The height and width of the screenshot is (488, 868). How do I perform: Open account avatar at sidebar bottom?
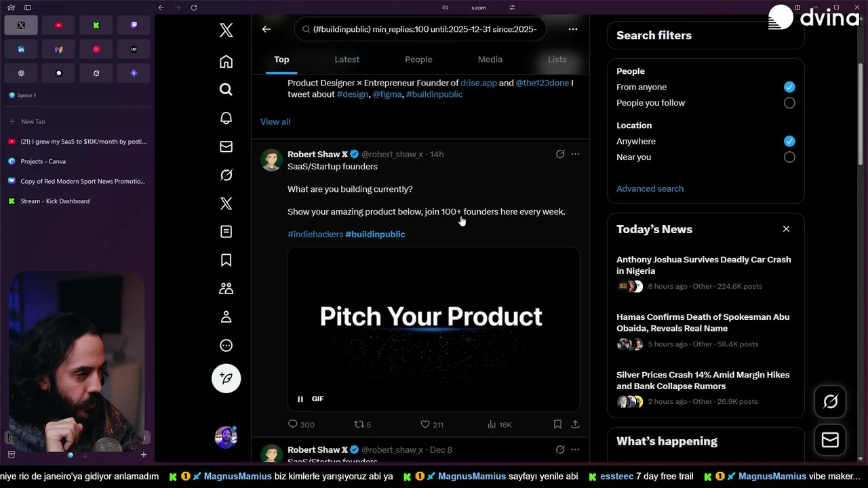point(226,437)
